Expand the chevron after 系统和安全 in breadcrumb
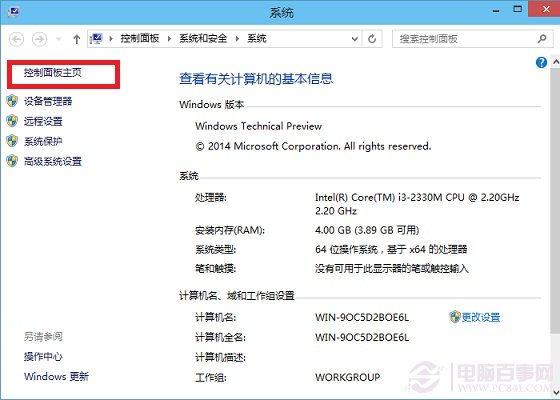 [x=238, y=39]
